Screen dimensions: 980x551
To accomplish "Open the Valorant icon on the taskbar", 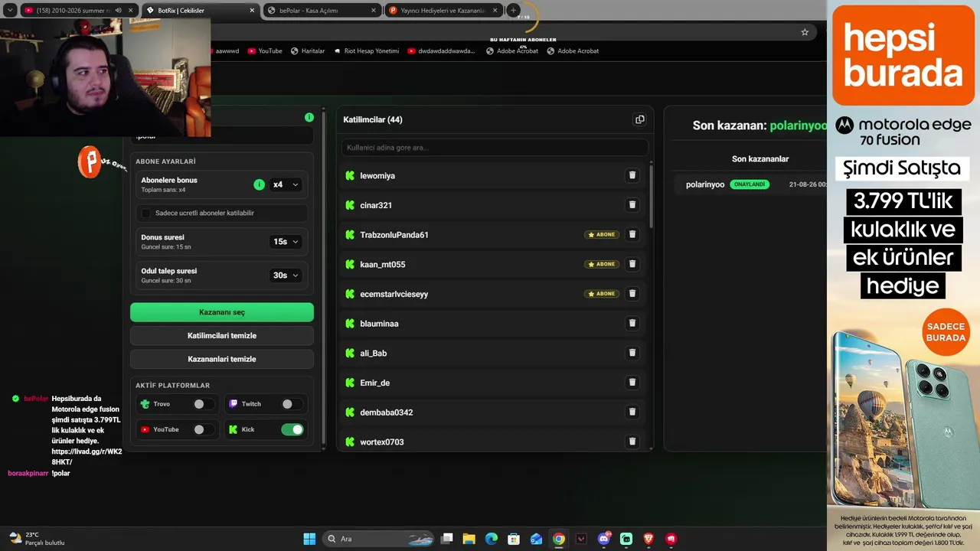I will (581, 539).
